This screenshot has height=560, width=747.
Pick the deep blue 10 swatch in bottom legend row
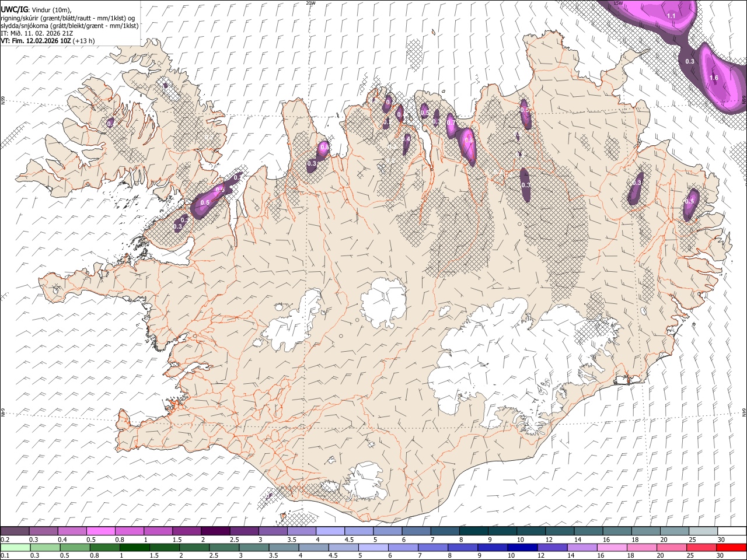522,547
